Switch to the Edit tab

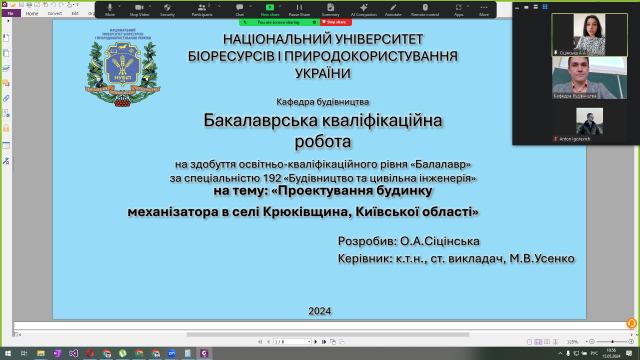75,13
